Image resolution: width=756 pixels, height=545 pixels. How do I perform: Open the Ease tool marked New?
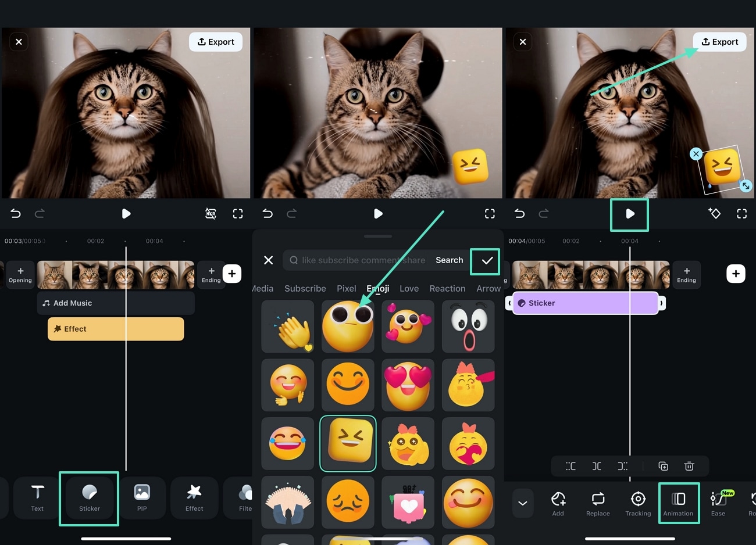tap(718, 503)
